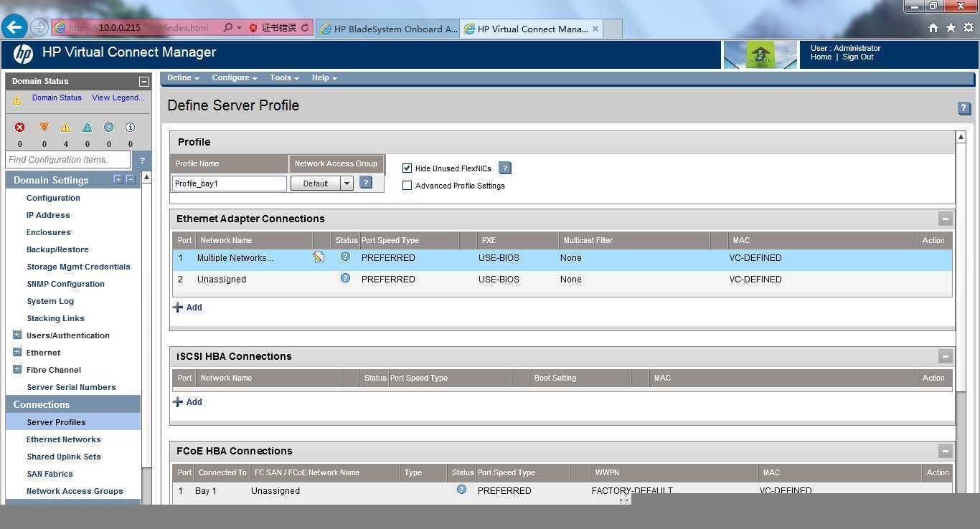The image size is (980, 529).
Task: Click the minor warning yellow triangle icon
Action: point(65,128)
